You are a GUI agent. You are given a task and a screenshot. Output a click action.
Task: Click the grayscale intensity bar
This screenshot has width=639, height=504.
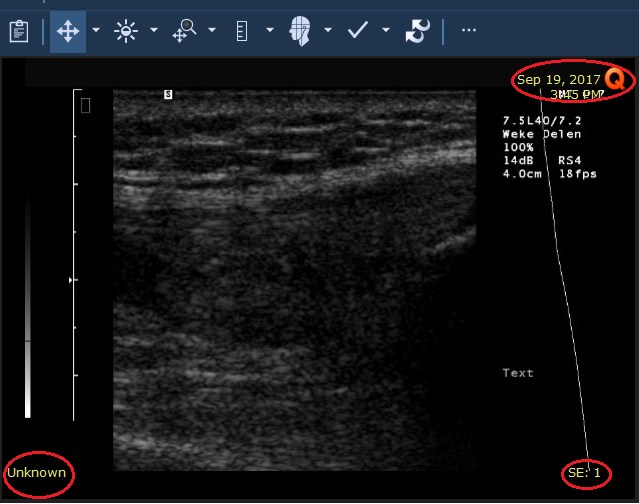pos(28,310)
